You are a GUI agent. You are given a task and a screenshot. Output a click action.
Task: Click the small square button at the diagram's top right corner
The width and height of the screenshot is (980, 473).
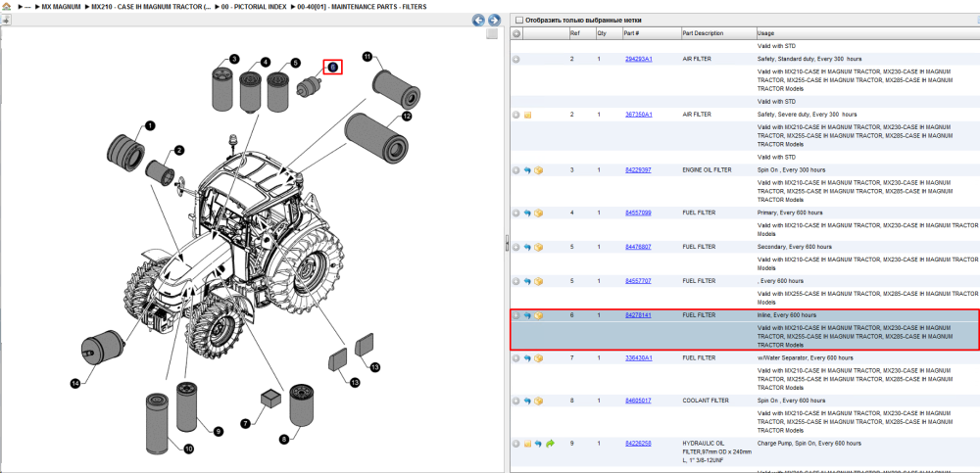point(492,33)
